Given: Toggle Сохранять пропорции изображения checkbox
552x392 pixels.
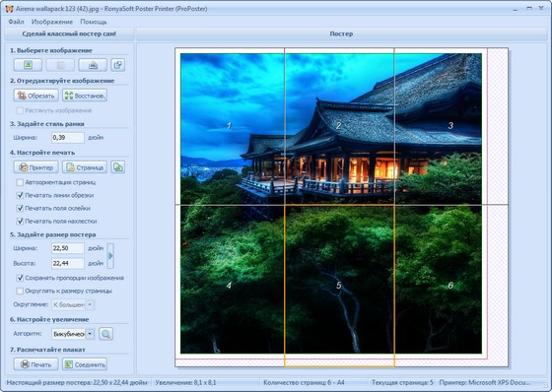Looking at the screenshot, I should tap(20, 278).
